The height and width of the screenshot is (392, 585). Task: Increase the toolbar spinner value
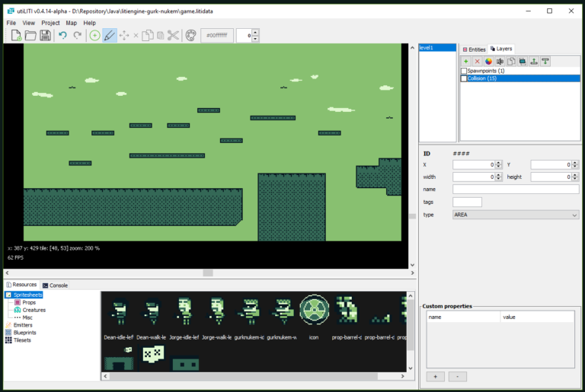(255, 33)
